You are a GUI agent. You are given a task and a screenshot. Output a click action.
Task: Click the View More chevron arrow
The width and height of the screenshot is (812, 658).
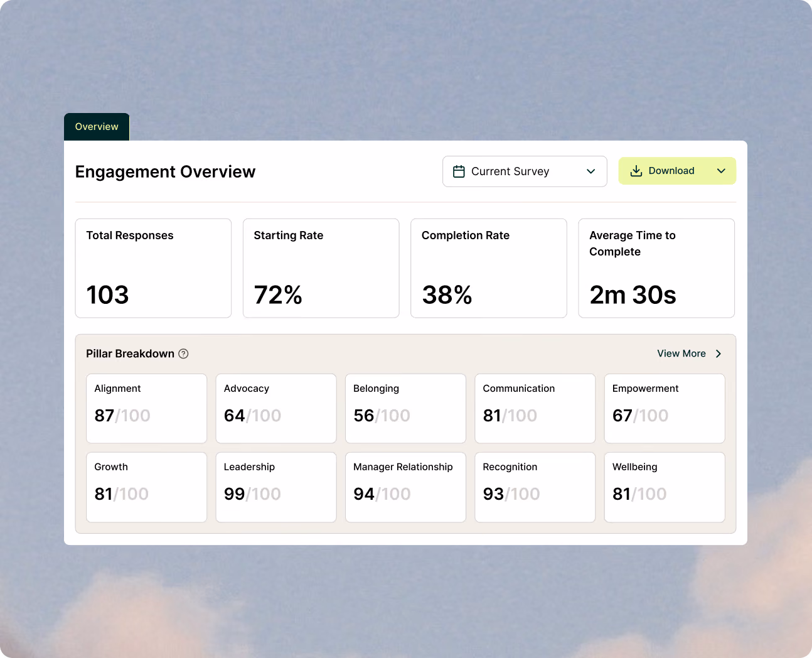719,353
